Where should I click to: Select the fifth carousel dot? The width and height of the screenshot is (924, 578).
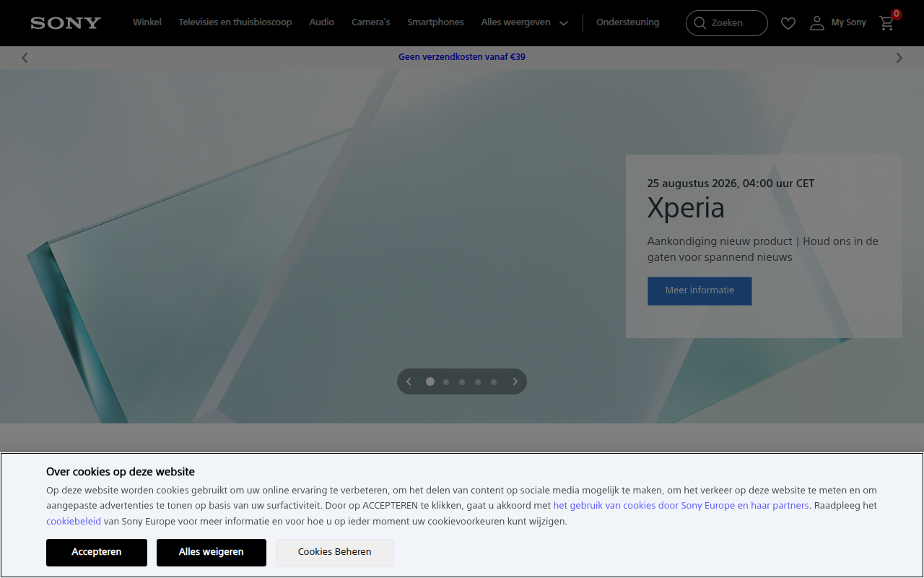(494, 382)
